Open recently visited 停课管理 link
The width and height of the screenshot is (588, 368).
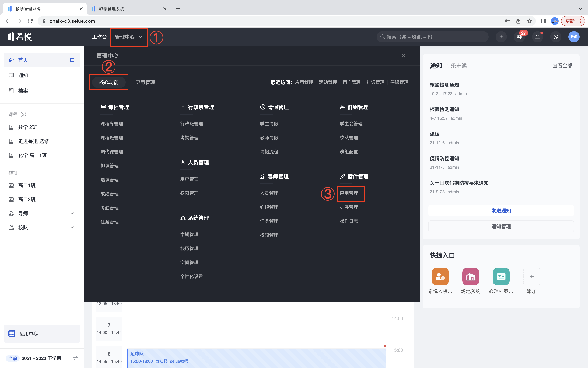399,82
